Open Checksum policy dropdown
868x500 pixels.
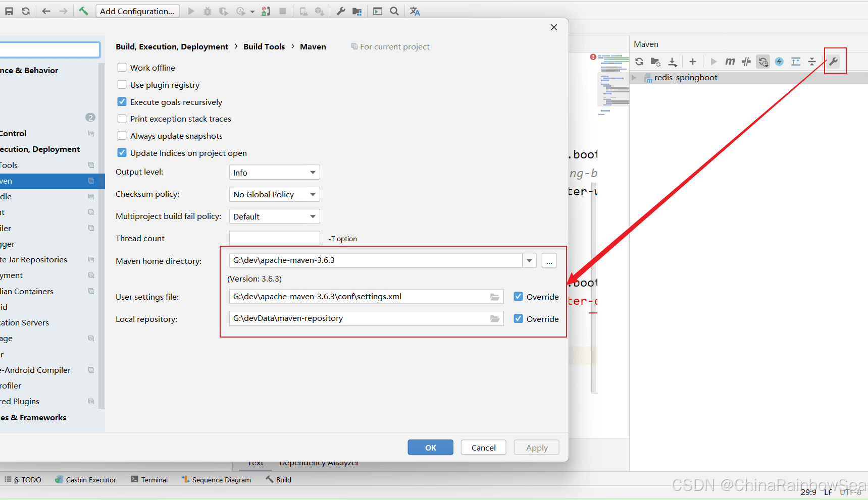pyautogui.click(x=275, y=194)
